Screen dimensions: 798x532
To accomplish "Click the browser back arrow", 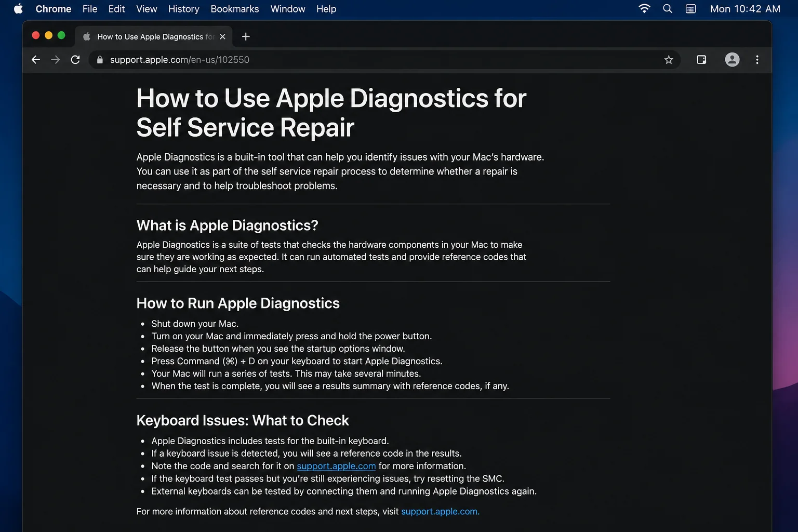I will (x=35, y=60).
